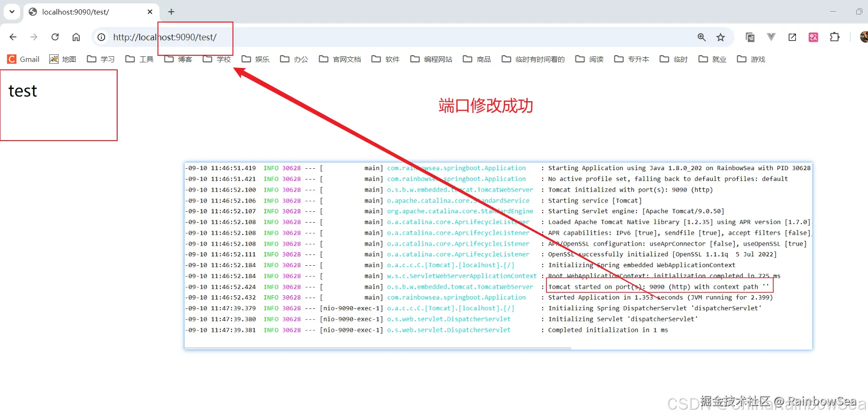Click the log horizontal scrollbar
The width and height of the screenshot is (868, 419).
click(378, 348)
